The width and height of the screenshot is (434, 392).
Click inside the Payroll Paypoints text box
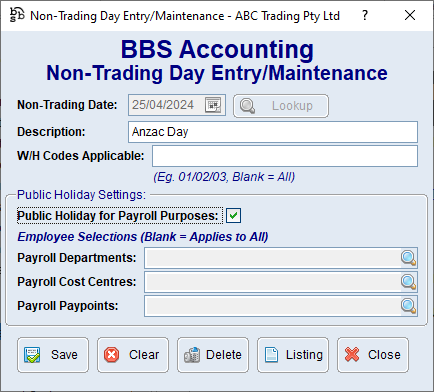tap(273, 306)
